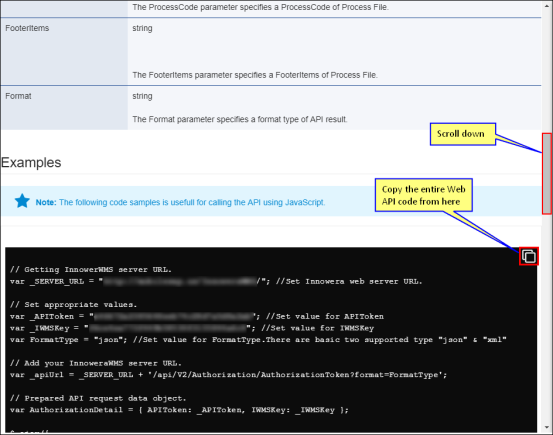
Task: Click the '// Add your InnoweraWMS server URL.' comment
Action: coord(96,363)
